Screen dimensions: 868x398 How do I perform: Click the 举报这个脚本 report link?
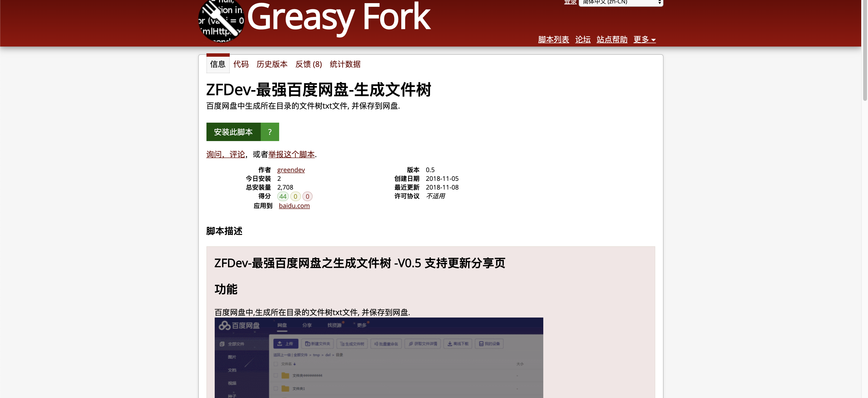(x=292, y=154)
